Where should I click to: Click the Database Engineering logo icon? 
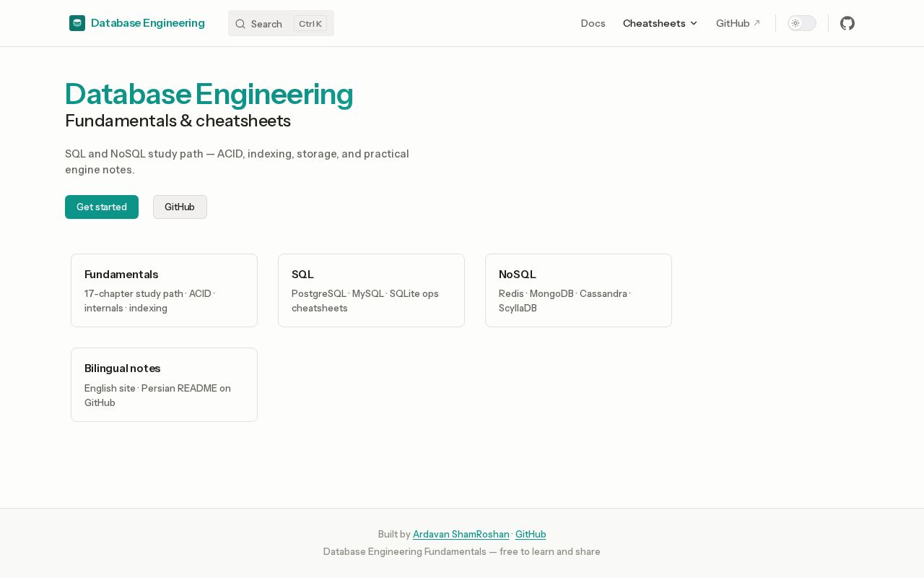77,23
